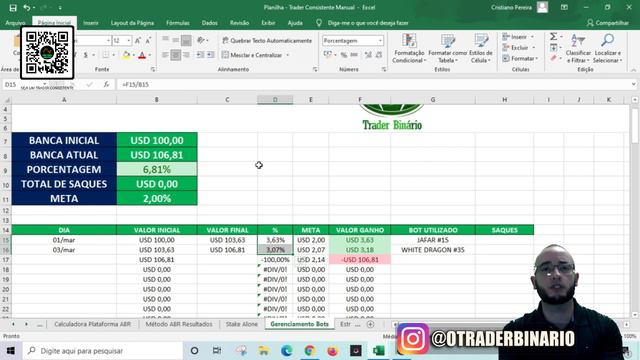Open Firefox from taskbar

(333, 351)
